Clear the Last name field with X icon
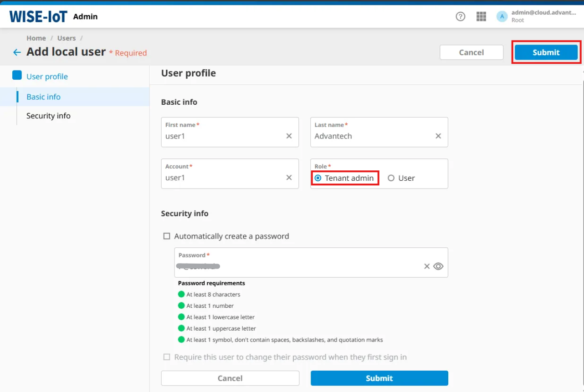The image size is (584, 392). tap(438, 136)
